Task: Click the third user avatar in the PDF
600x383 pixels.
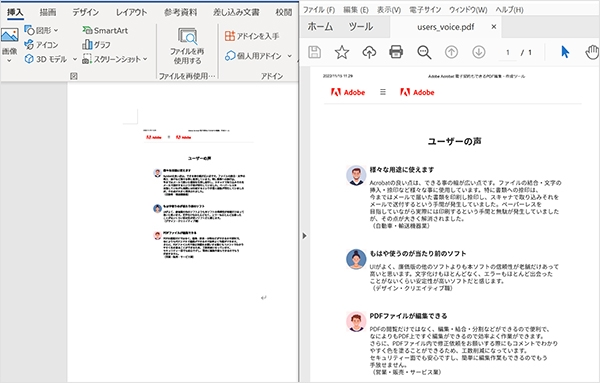Action: point(356,321)
